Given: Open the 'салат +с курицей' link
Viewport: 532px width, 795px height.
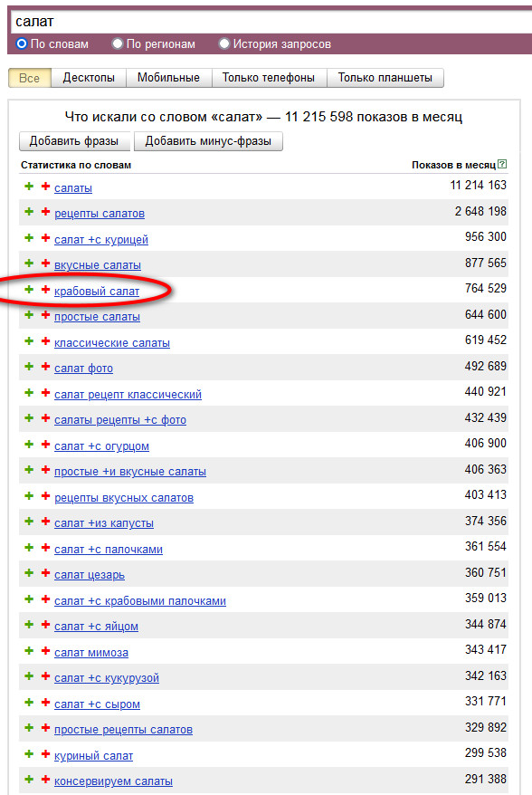Looking at the screenshot, I should point(101,240).
